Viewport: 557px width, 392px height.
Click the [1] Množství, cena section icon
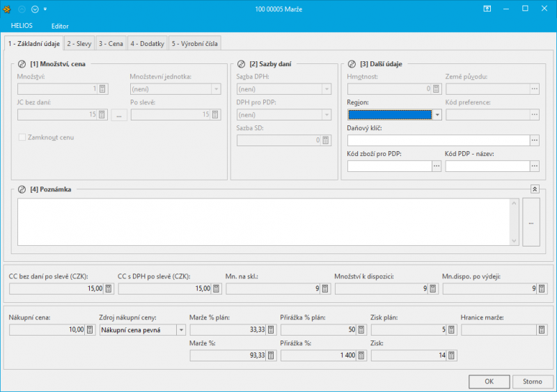tap(22, 63)
